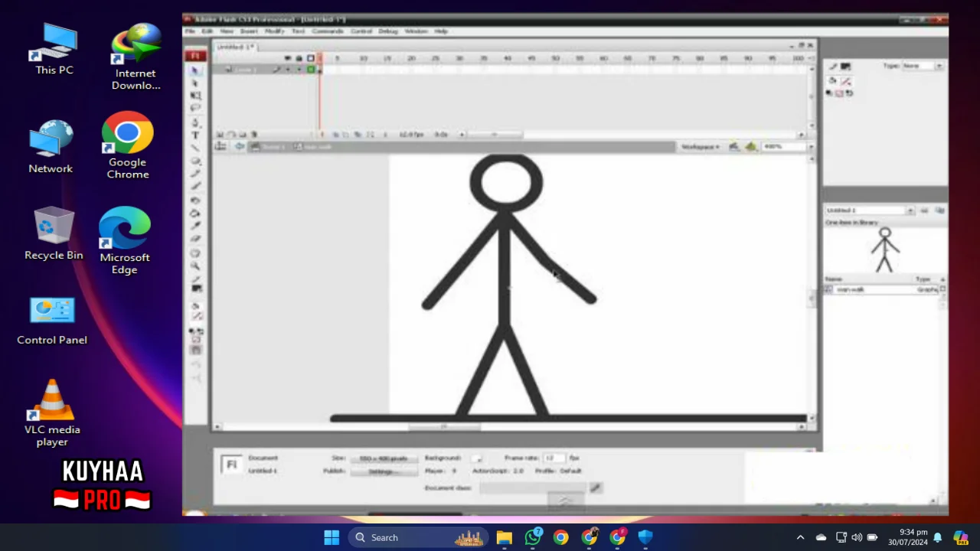The width and height of the screenshot is (980, 551).
Task: Open the timeline options menu at right end
Action: click(811, 58)
